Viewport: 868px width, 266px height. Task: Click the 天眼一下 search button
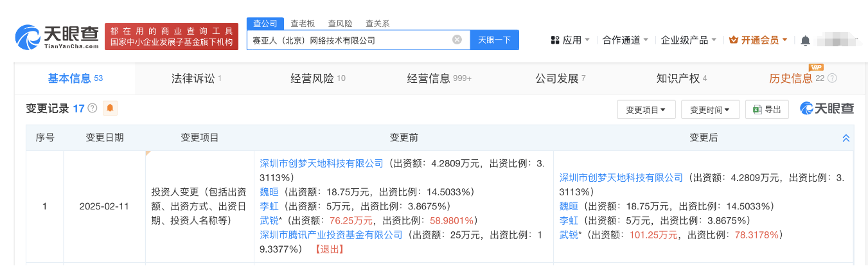coord(495,40)
